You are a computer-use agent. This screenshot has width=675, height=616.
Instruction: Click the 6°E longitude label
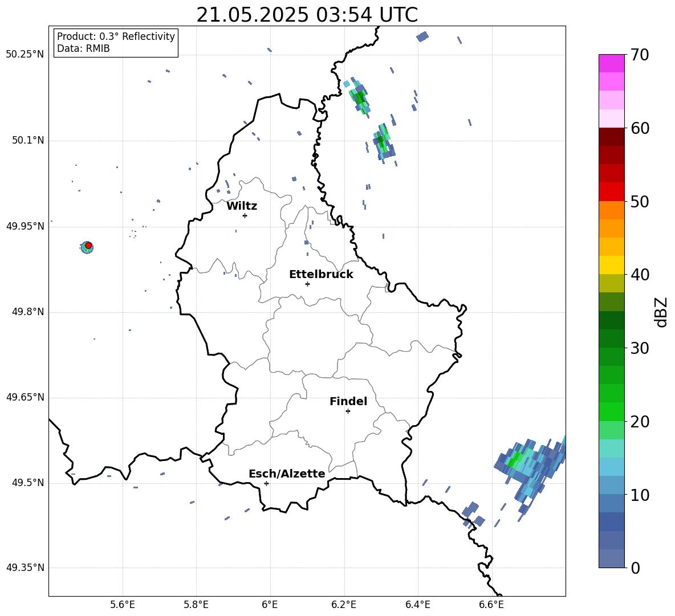coord(270,605)
